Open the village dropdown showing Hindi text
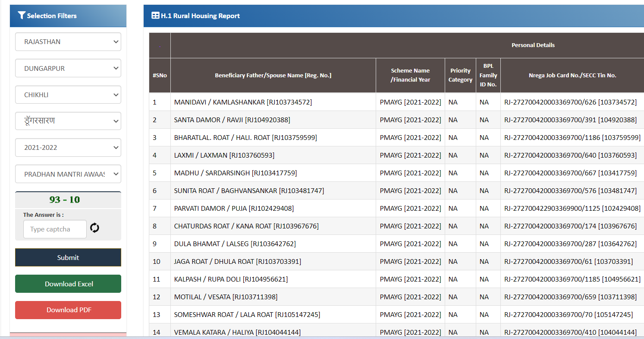 point(68,121)
